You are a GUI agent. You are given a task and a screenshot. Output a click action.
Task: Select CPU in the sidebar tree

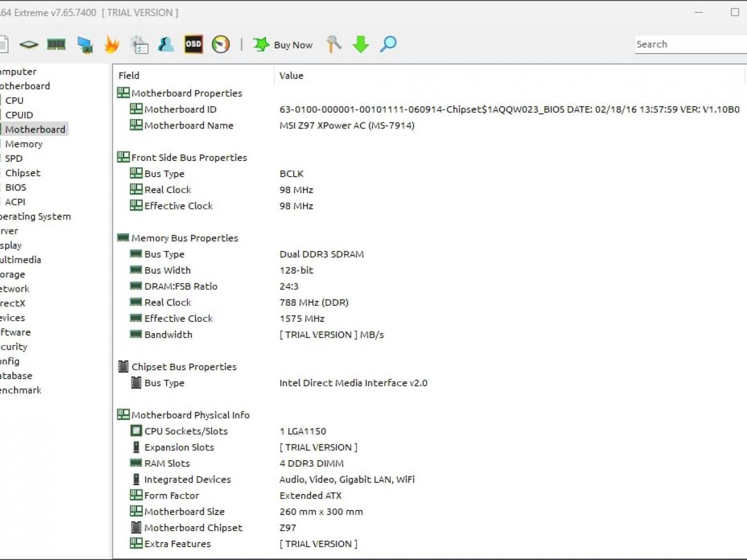click(15, 100)
